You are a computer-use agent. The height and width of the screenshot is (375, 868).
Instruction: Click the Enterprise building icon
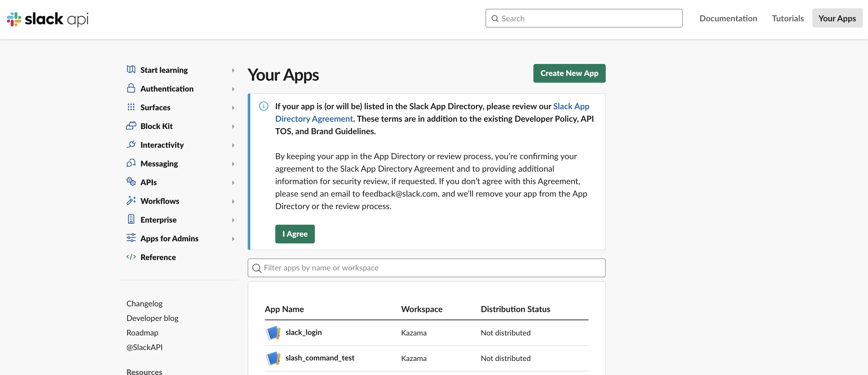[131, 219]
